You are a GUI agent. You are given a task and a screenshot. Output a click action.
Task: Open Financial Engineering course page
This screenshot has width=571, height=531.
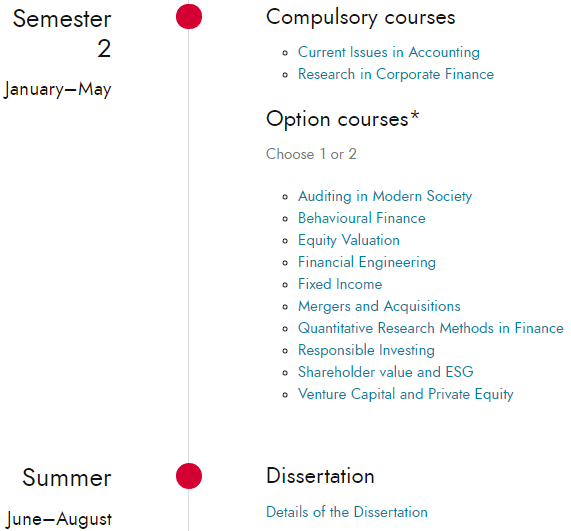[x=367, y=262]
